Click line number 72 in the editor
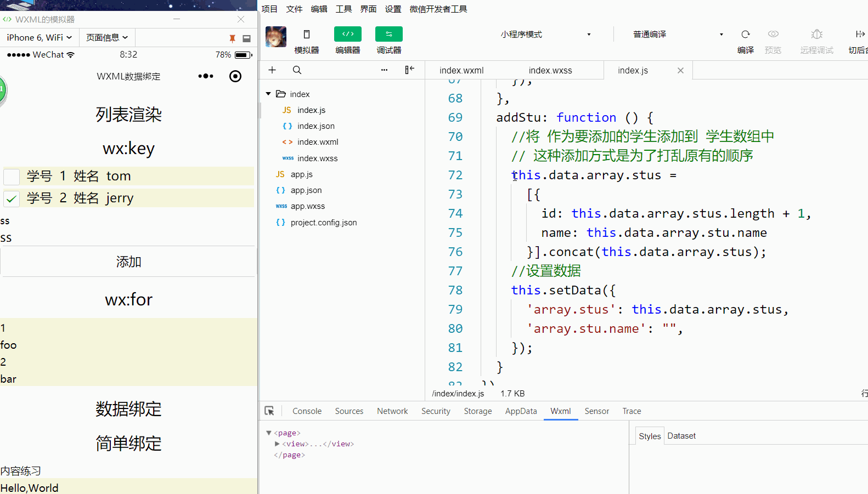This screenshot has height=494, width=868. [x=455, y=175]
